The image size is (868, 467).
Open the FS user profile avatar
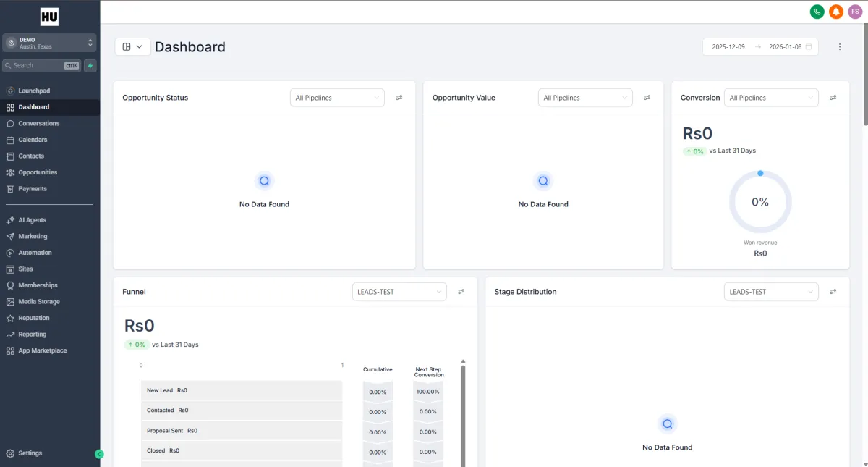click(855, 12)
